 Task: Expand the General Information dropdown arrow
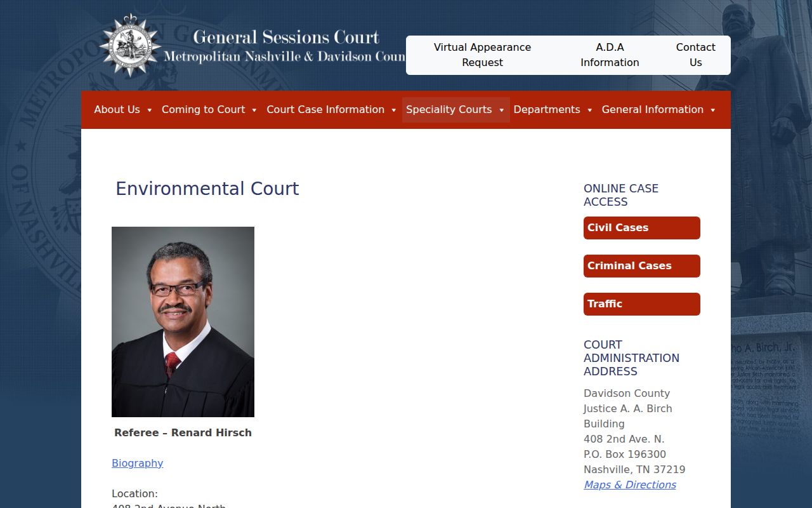click(x=713, y=110)
